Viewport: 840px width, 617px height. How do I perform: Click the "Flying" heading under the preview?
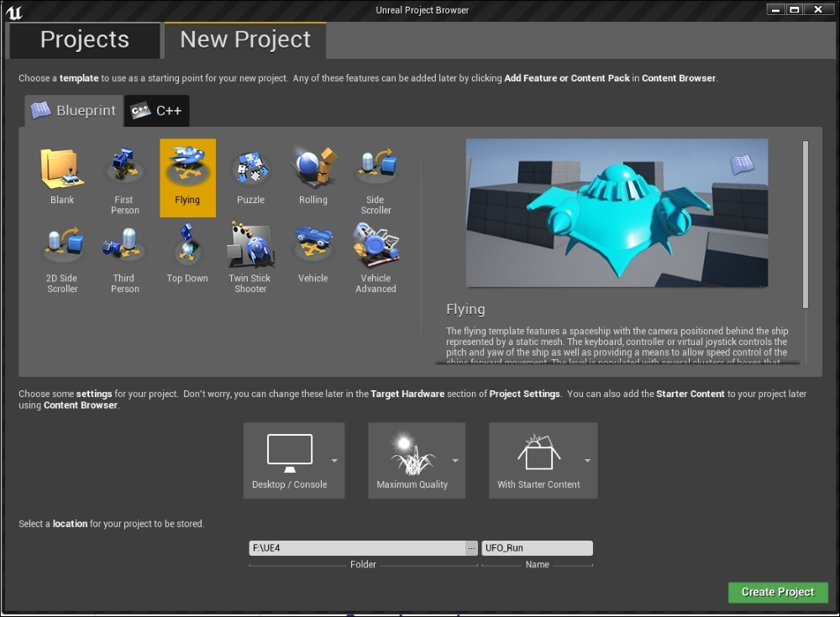pyautogui.click(x=465, y=310)
